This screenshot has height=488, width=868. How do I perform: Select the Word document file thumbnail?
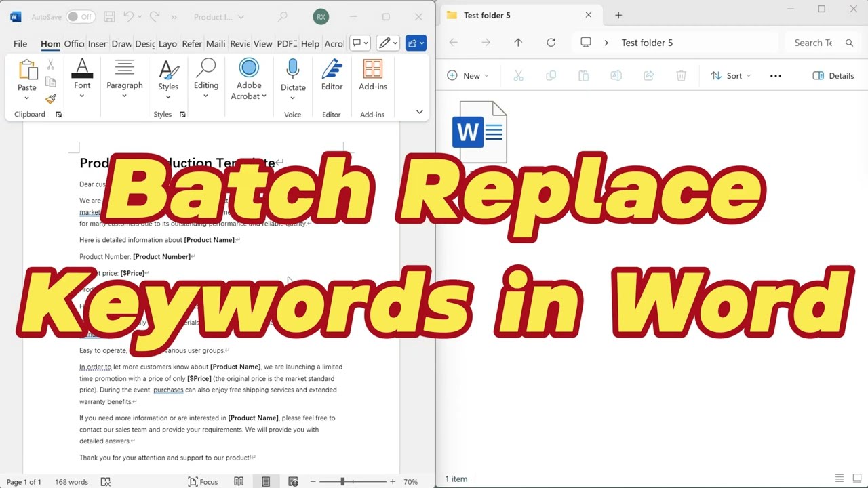point(479,132)
